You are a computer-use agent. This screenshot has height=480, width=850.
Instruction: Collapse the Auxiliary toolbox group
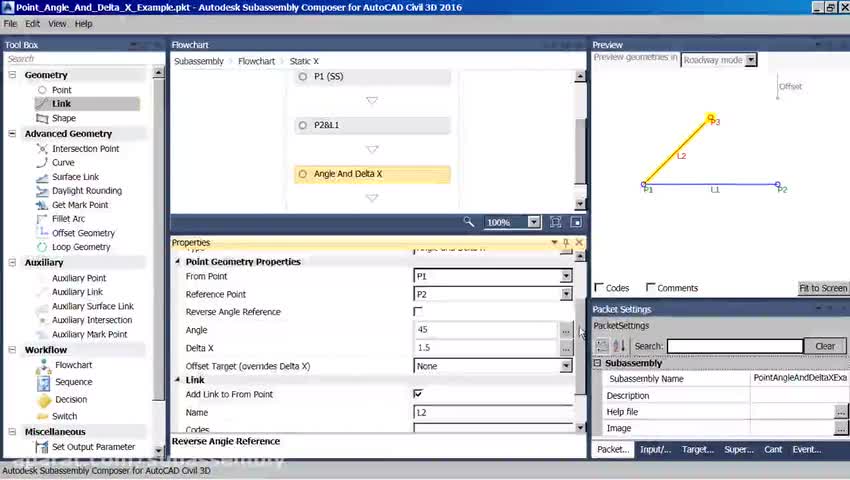(x=12, y=263)
